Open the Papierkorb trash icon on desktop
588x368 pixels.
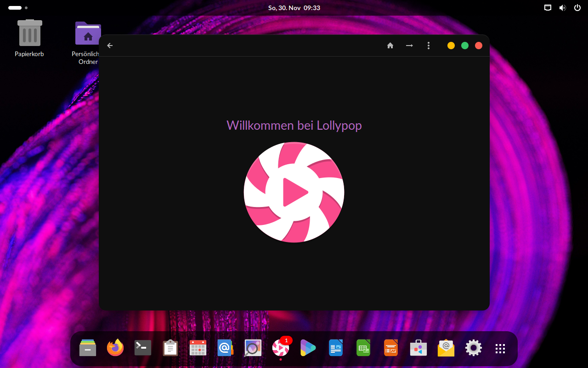click(x=29, y=33)
